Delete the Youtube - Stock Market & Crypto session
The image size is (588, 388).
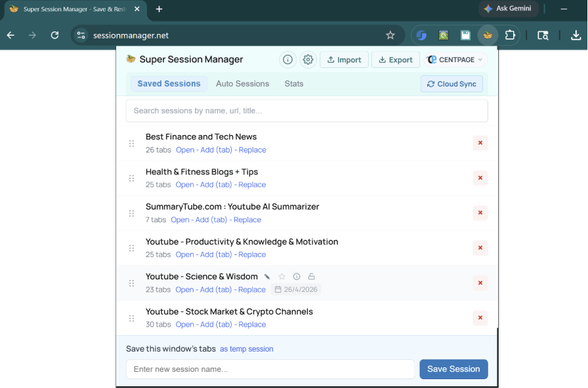480,318
